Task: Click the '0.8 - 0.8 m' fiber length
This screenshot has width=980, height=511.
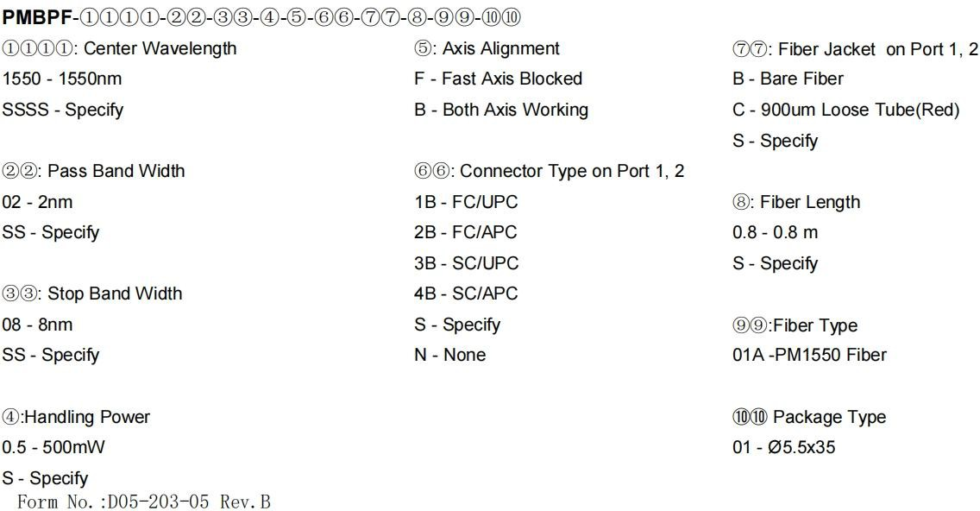Action: (x=776, y=232)
